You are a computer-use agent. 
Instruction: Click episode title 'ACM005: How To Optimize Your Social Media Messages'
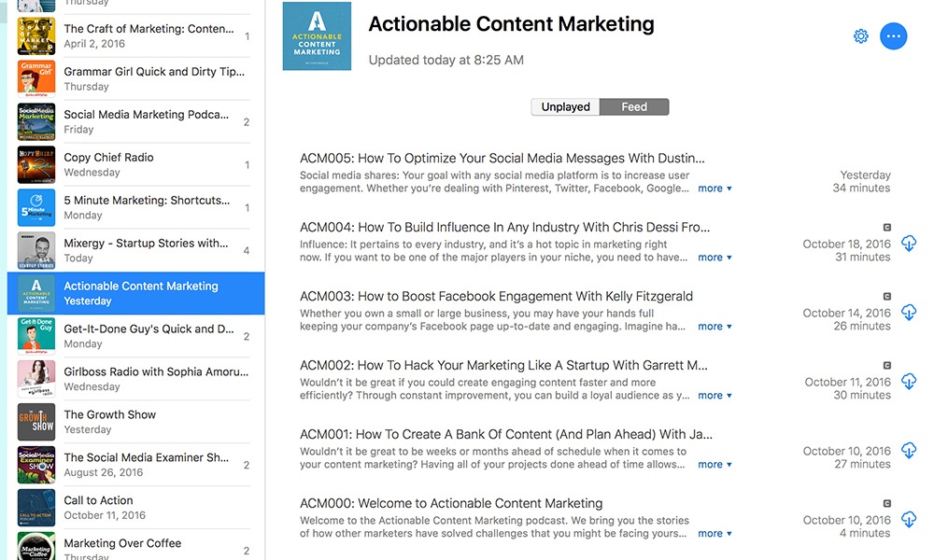point(502,158)
